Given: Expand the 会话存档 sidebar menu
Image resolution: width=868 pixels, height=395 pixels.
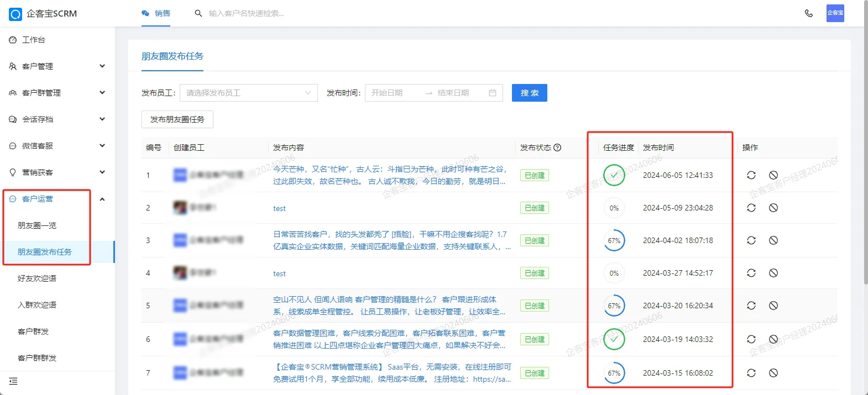Looking at the screenshot, I should point(57,119).
